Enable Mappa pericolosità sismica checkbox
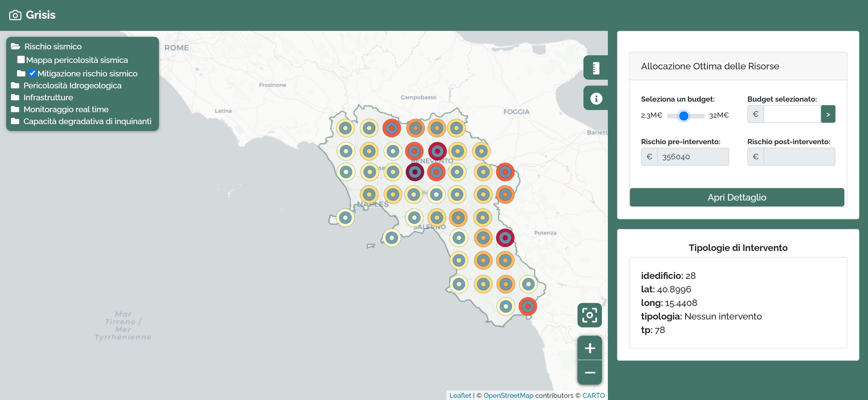 [21, 60]
